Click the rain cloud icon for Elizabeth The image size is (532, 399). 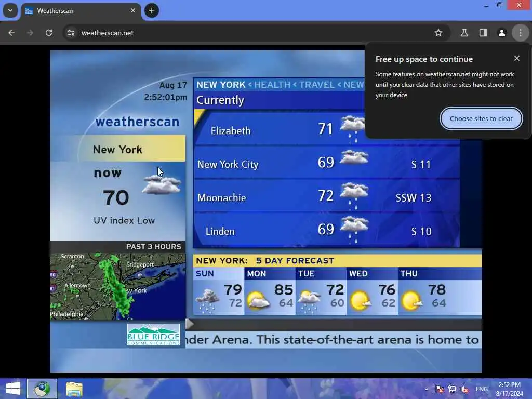[x=352, y=129]
